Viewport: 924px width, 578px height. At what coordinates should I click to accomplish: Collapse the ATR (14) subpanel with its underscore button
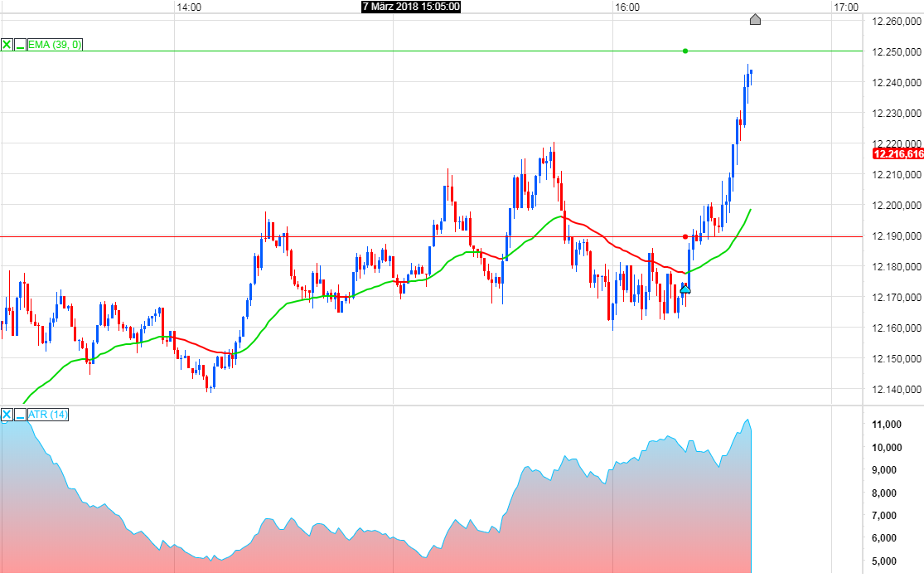coord(19,415)
